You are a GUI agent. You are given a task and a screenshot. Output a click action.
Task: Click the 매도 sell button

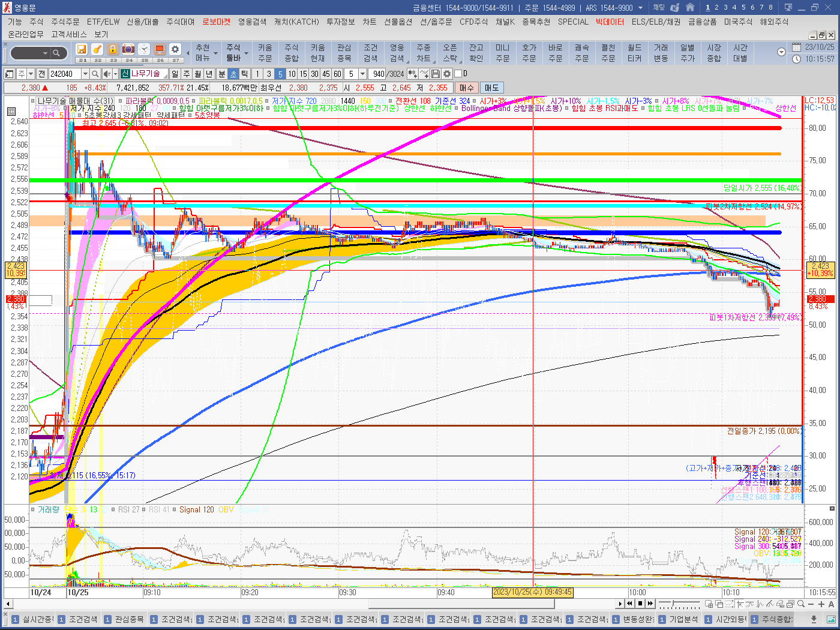491,88
